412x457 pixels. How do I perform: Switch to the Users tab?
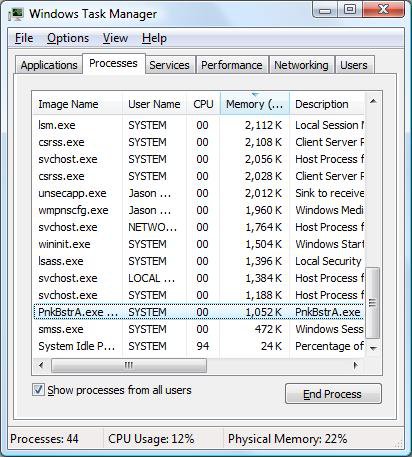point(354,65)
